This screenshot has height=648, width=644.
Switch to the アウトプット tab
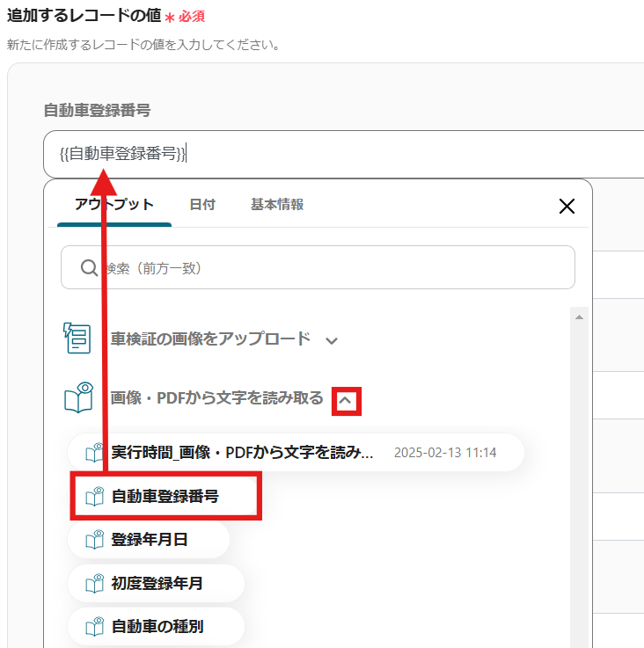tap(114, 204)
